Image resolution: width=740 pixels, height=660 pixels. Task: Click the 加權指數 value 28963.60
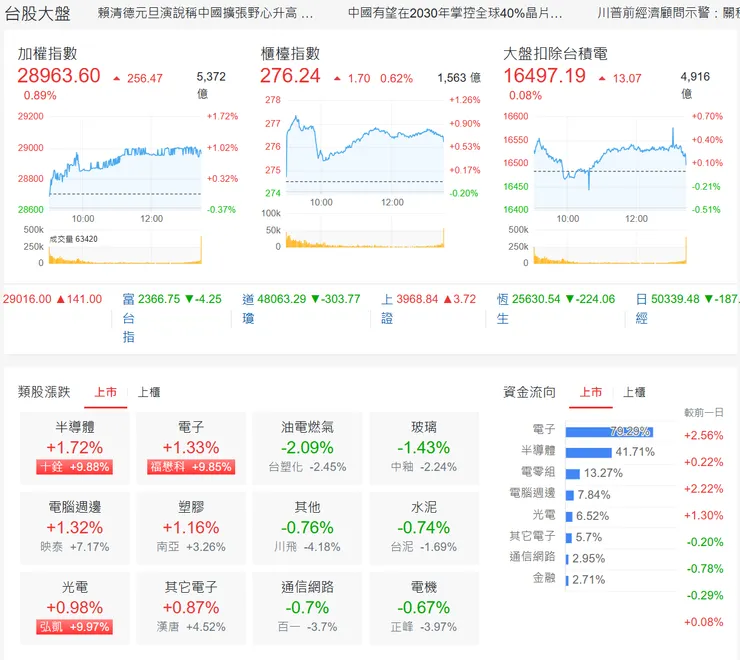tap(59, 76)
